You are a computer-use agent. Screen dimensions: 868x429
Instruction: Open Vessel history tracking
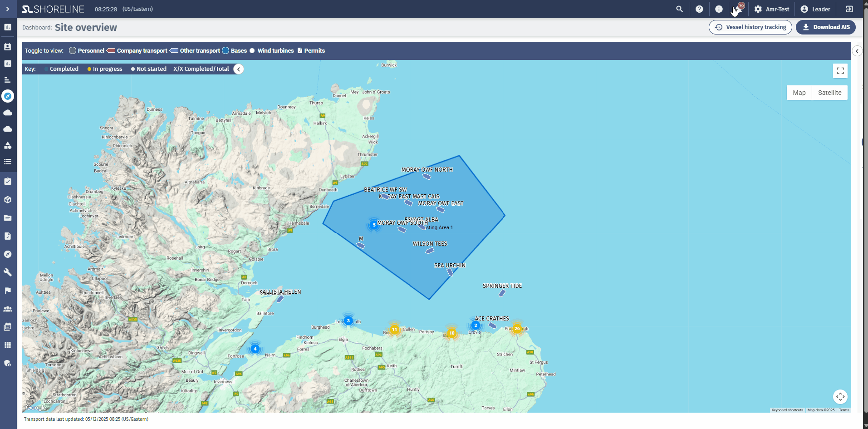point(750,27)
